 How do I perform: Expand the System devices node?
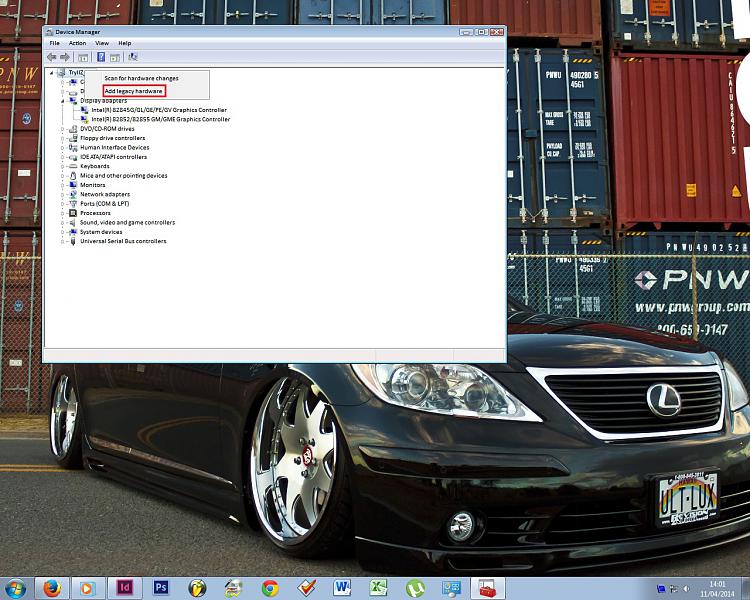click(63, 232)
